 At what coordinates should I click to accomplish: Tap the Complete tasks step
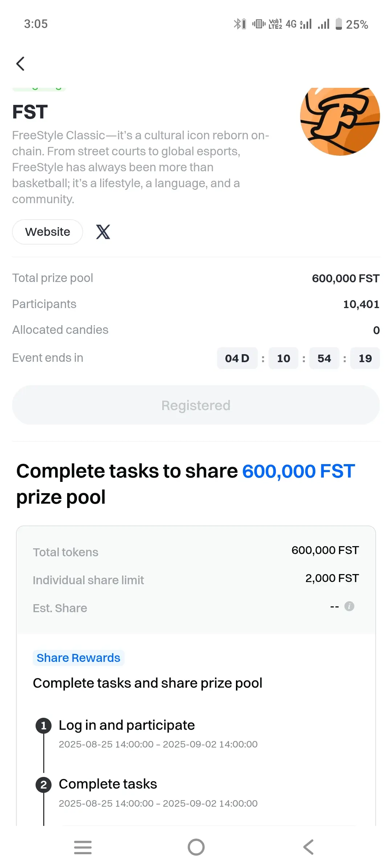108,784
